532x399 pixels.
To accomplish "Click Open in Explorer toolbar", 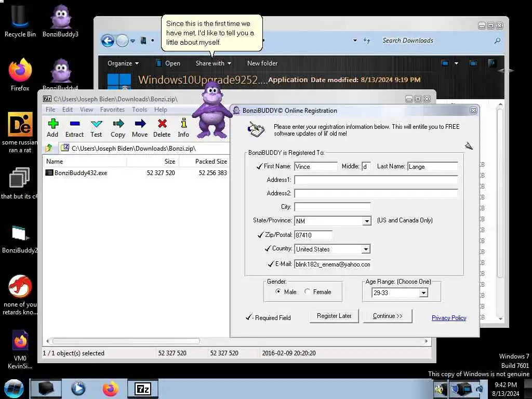I will [168, 63].
